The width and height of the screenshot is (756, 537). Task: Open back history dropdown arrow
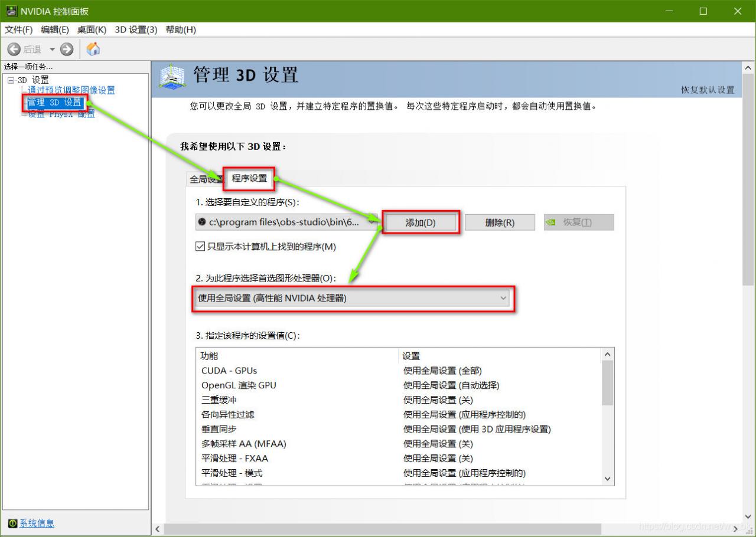click(x=52, y=50)
